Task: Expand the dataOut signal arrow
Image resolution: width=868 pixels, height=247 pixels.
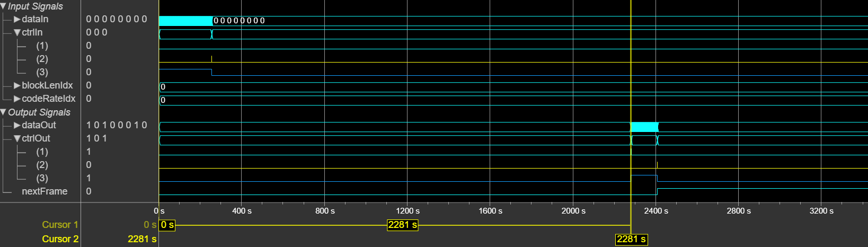Action: 17,125
